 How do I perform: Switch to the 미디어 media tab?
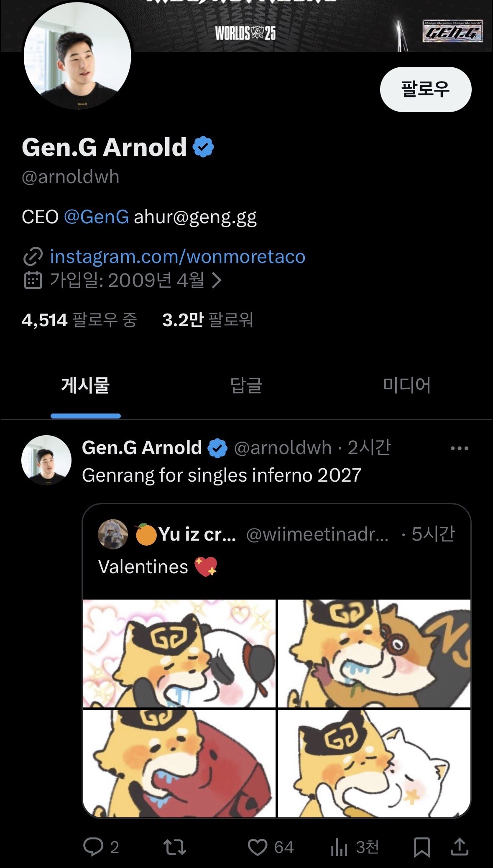pos(406,385)
